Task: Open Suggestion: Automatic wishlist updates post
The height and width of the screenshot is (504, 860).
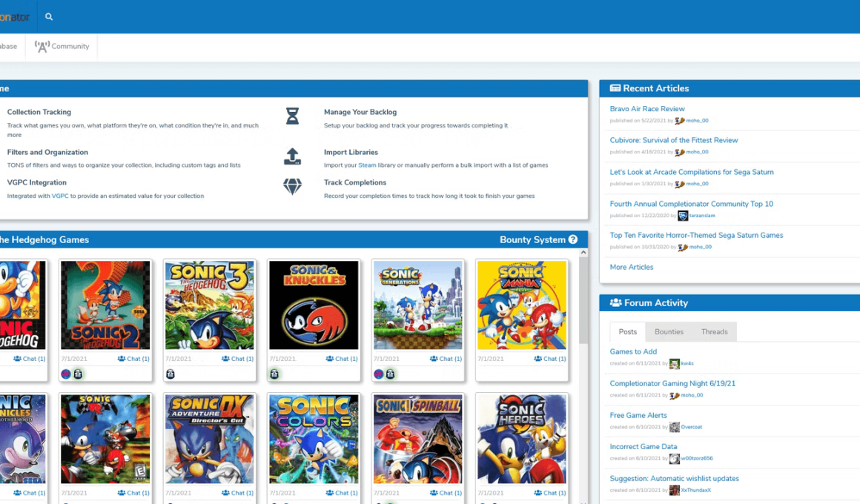Action: [675, 478]
